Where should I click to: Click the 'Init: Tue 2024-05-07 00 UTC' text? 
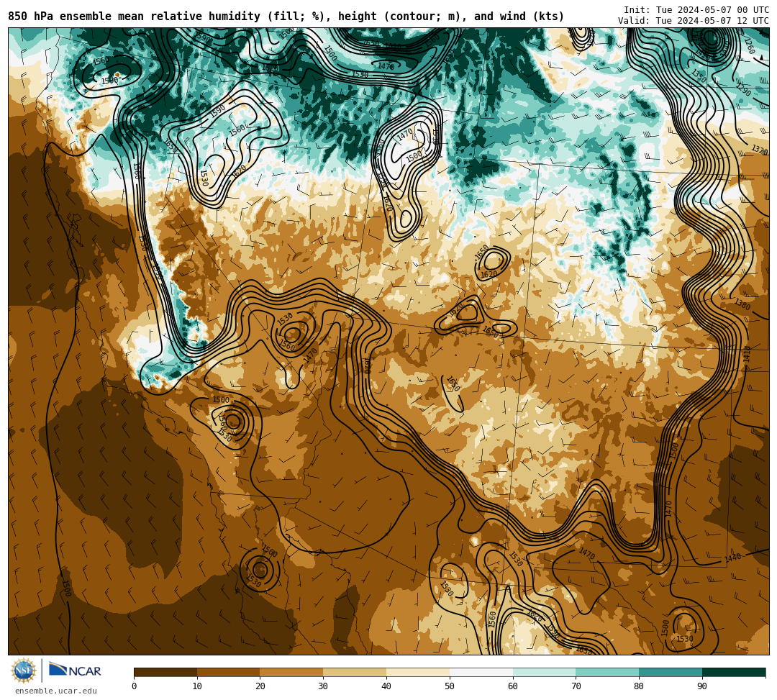tap(696, 10)
